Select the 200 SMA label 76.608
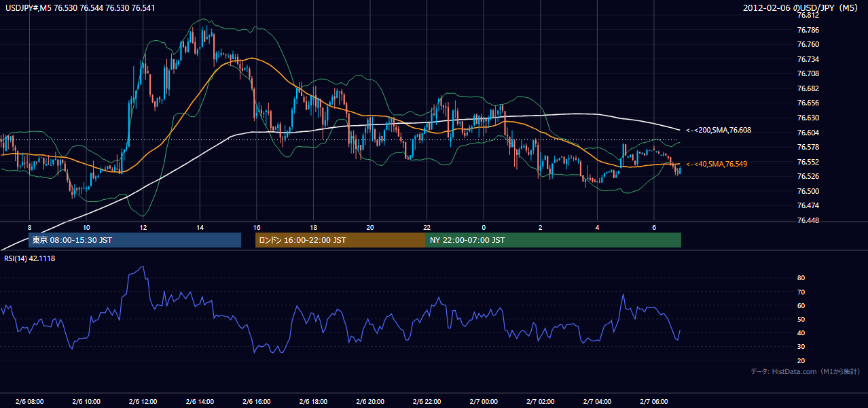The width and height of the screenshot is (868, 408). (x=719, y=130)
